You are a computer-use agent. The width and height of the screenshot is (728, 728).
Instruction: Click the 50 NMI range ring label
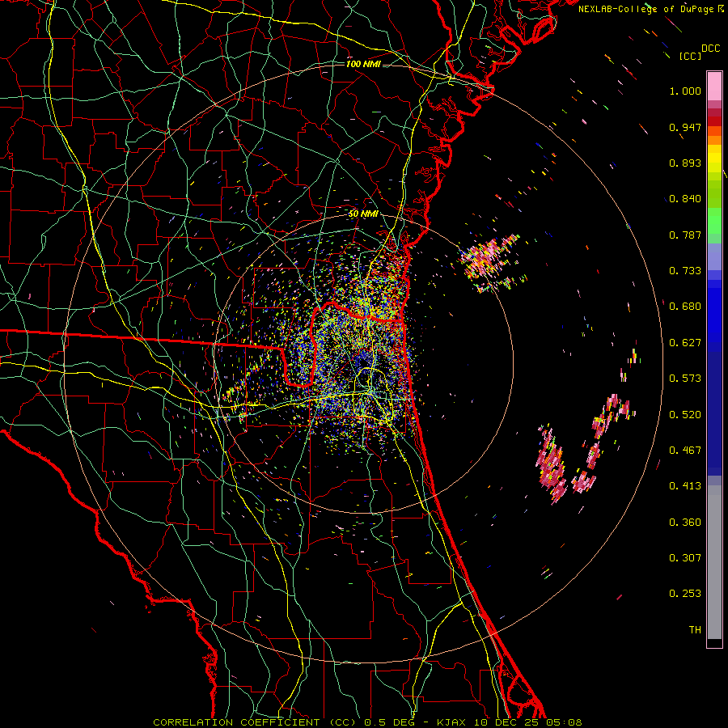363,214
